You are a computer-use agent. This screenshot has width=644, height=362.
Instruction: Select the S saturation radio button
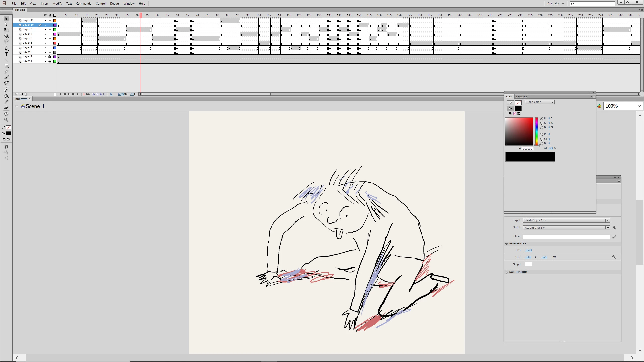[x=542, y=123]
